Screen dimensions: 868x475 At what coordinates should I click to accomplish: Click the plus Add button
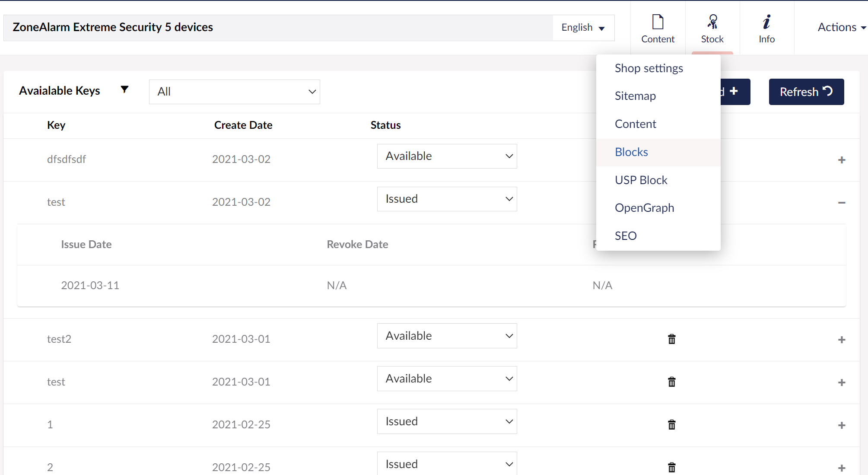coord(735,92)
